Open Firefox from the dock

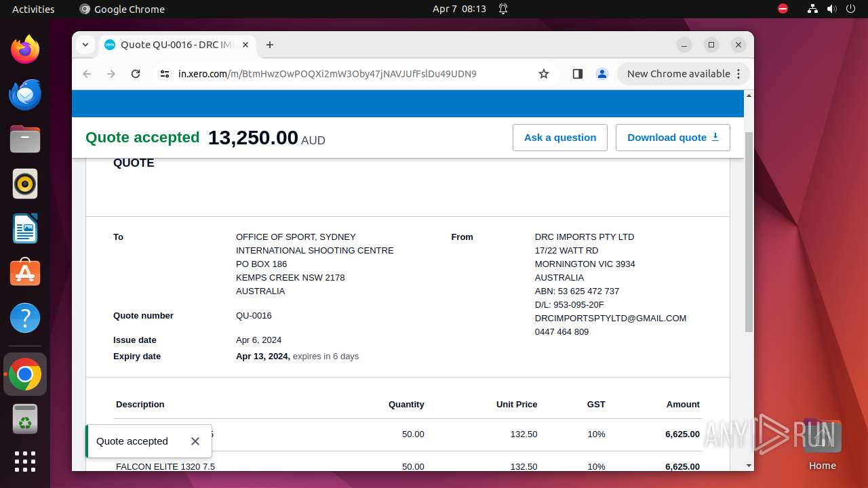click(x=25, y=49)
